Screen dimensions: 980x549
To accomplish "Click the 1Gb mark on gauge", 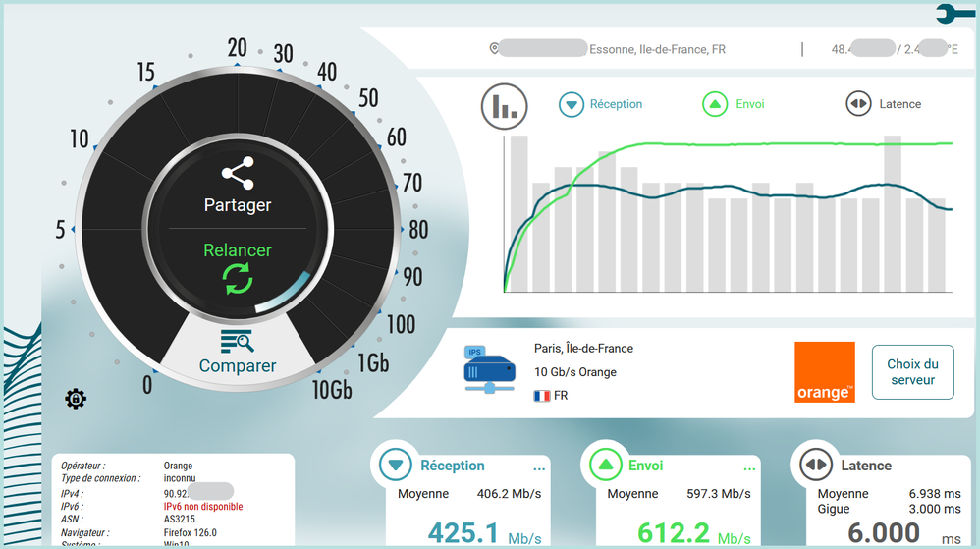I will pos(373,362).
